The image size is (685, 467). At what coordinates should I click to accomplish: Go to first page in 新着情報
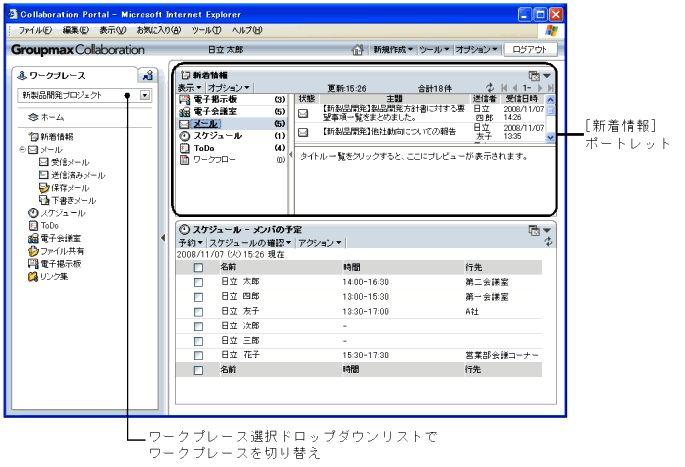(x=504, y=88)
